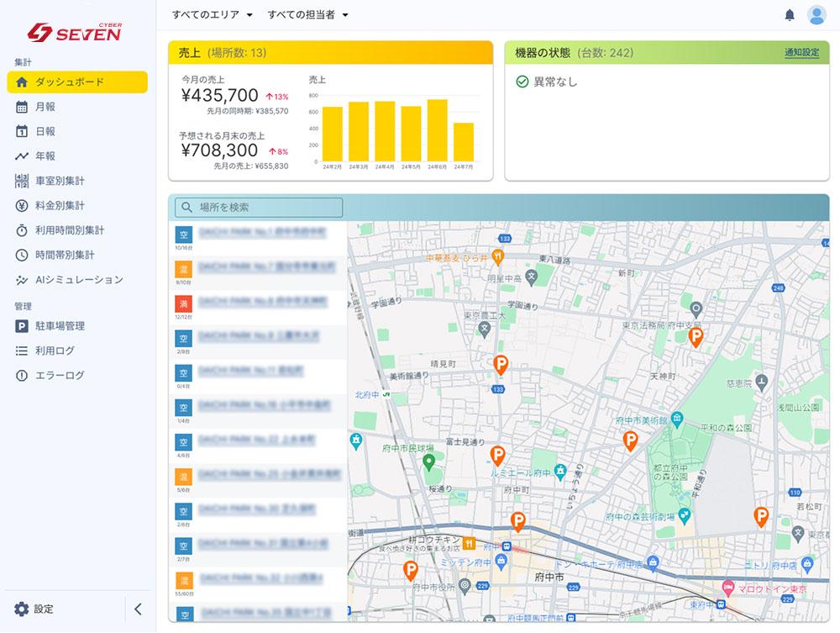Open the 車室別集計 summary page

(60, 181)
